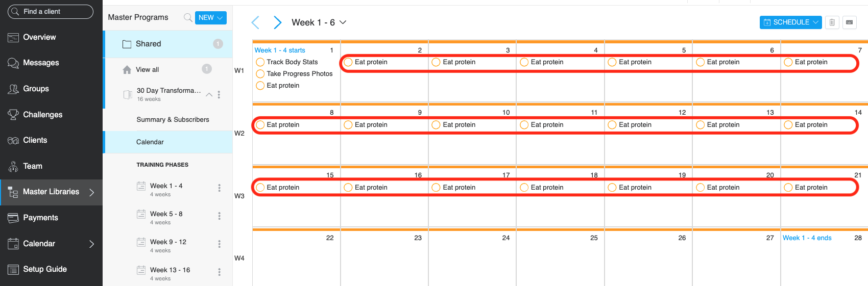868x286 pixels.
Task: Open Summary & Subscribers view
Action: (173, 120)
